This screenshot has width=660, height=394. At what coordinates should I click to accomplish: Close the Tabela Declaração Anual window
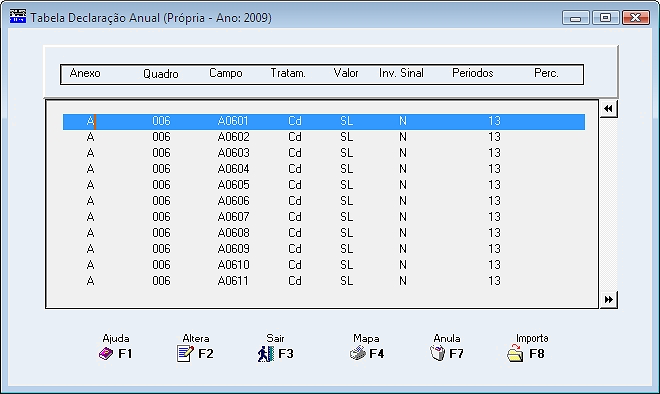tap(636, 18)
